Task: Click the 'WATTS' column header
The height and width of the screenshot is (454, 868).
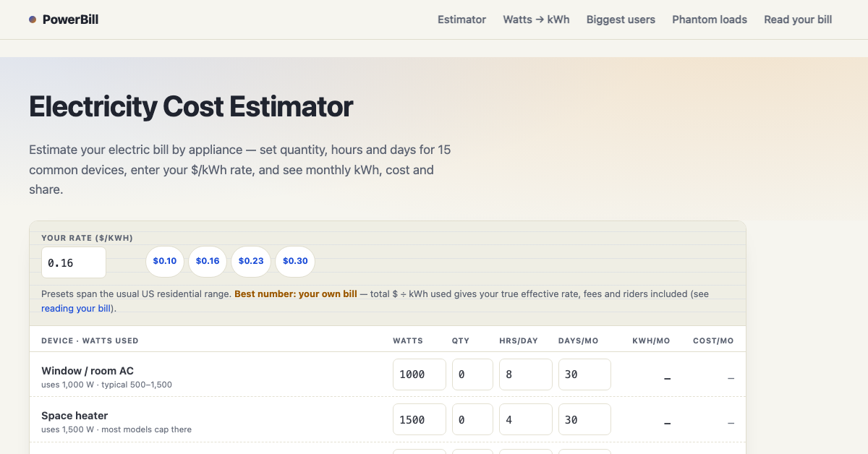Action: [408, 340]
